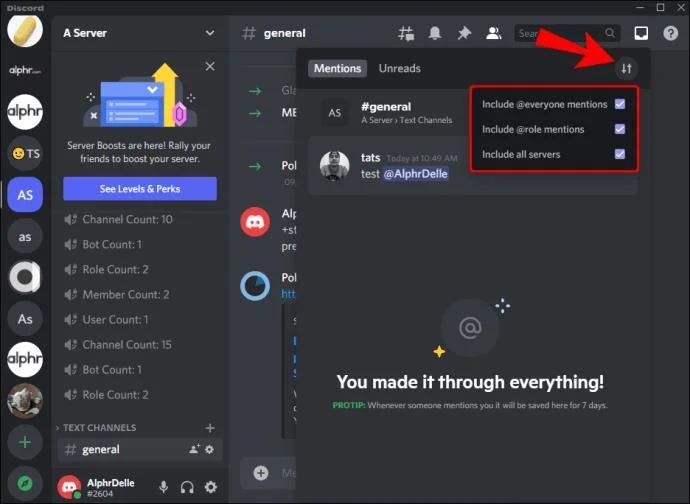Open pinned messages with pin icon

coord(464,33)
